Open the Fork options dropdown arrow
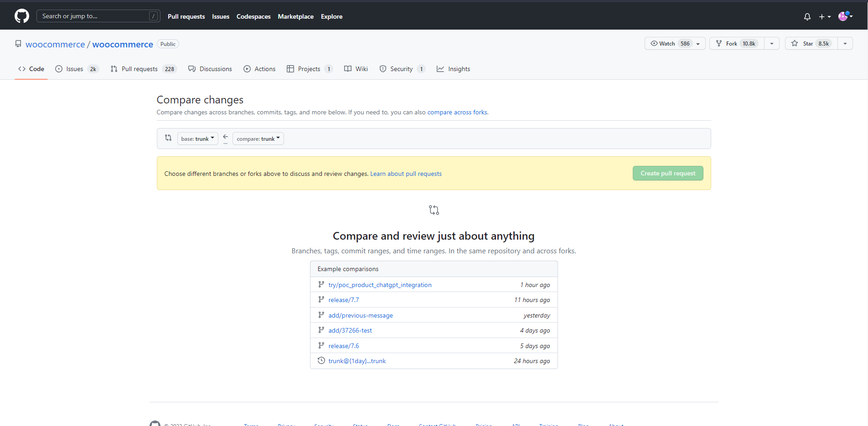Viewport: 868px width, 426px height. coord(771,43)
